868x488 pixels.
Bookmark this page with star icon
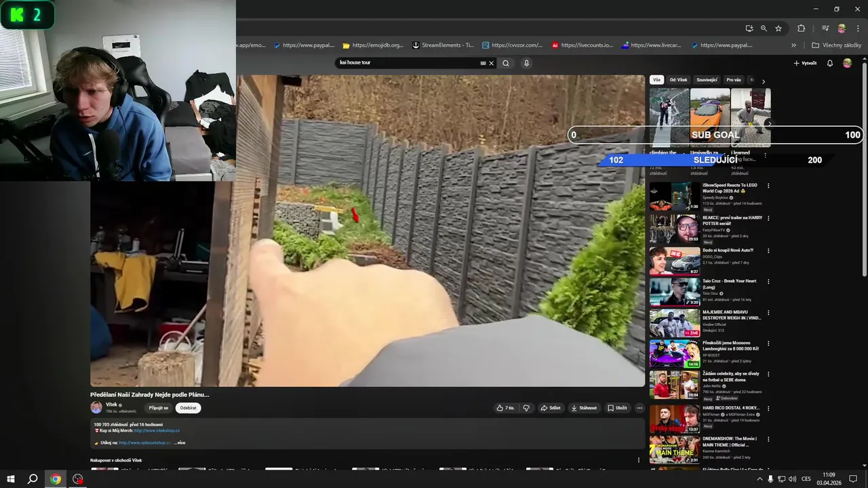(x=778, y=28)
